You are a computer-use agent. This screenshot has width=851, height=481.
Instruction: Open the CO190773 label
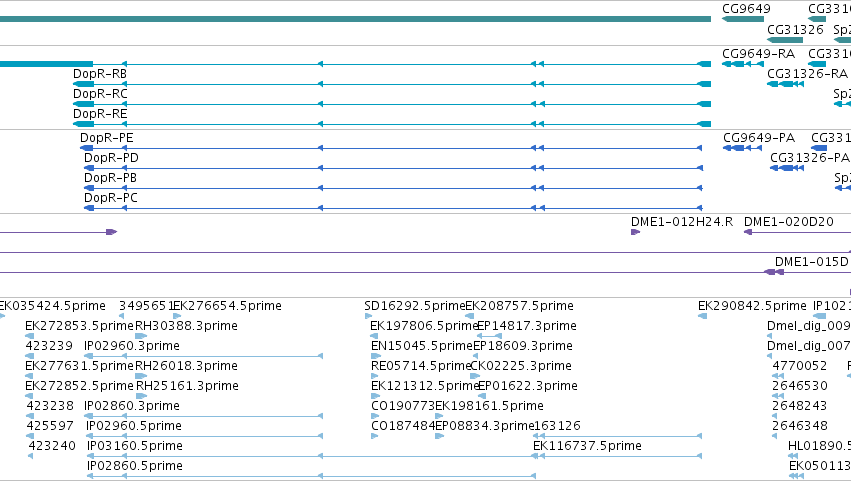[x=403, y=407]
